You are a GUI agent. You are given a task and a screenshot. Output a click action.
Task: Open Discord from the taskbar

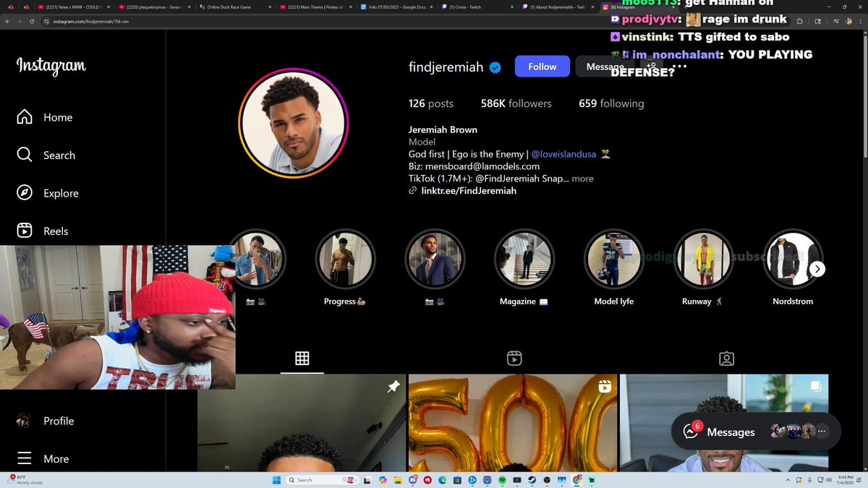[412, 480]
